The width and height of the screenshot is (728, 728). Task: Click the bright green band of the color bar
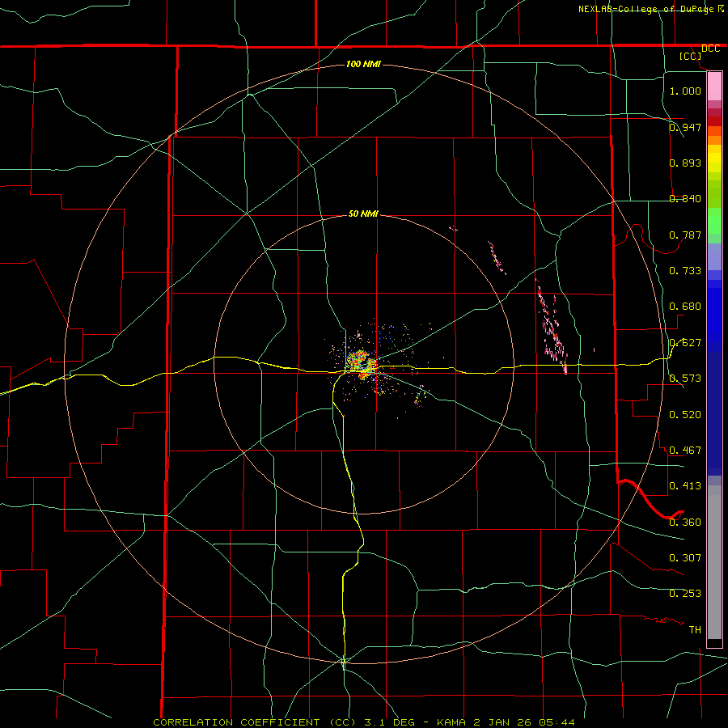(x=714, y=221)
